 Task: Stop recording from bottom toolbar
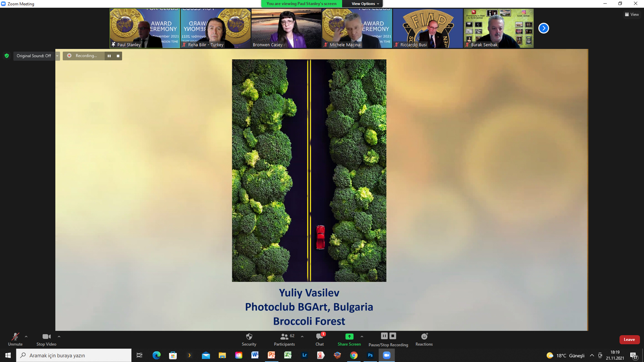tap(393, 336)
